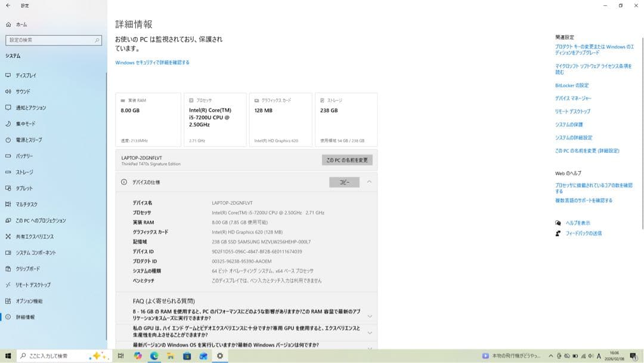Click the コピー button for device specs
The image size is (644, 363).
pos(344,181)
